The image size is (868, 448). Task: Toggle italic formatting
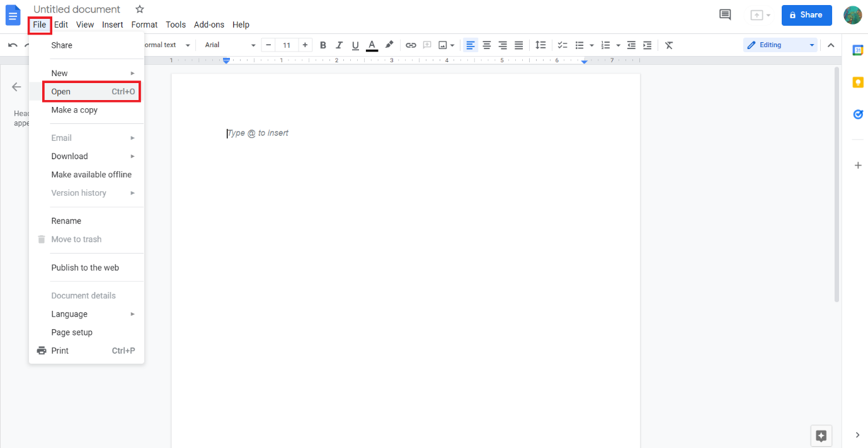(340, 45)
